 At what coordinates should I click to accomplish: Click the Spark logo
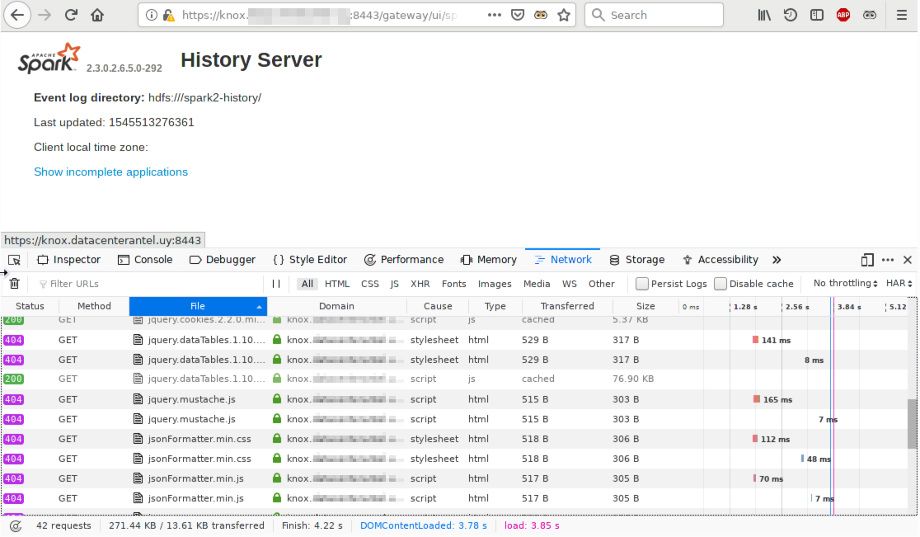pyautogui.click(x=49, y=59)
